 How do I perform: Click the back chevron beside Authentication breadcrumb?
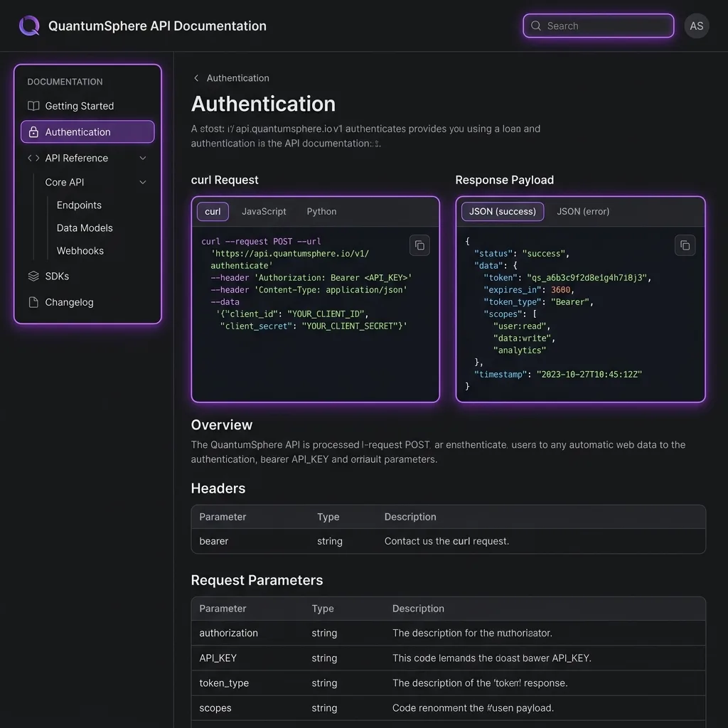pos(196,78)
